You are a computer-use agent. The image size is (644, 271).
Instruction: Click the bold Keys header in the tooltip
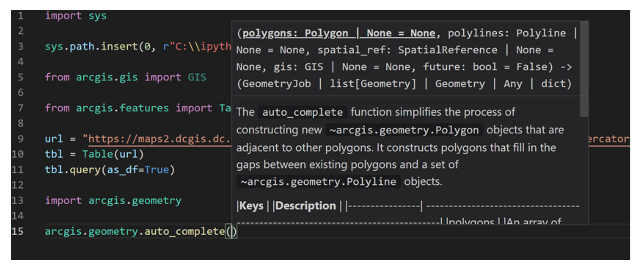[251, 206]
